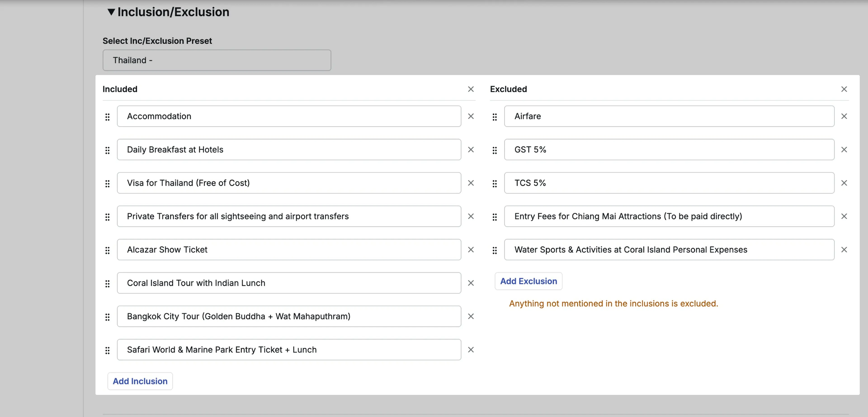Edit the Coral Island Tour with Indian Lunch field

[289, 283]
